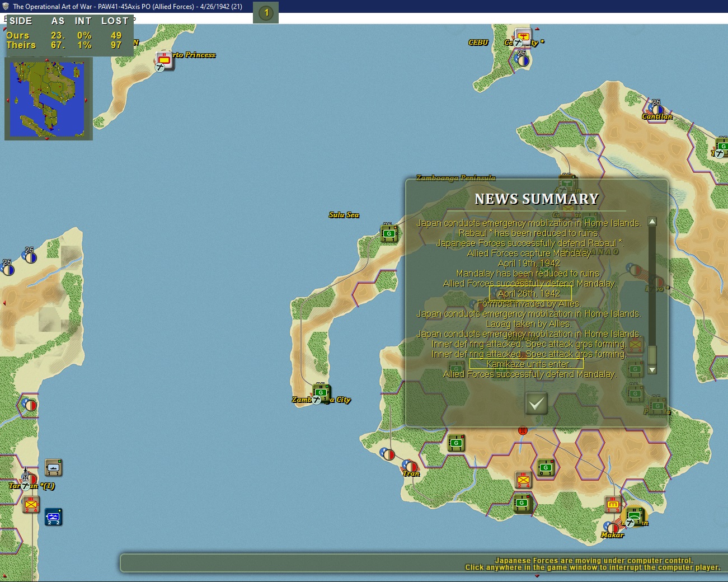Click the 'April 26th, 1942' news line
This screenshot has width=728, height=582.
point(529,294)
